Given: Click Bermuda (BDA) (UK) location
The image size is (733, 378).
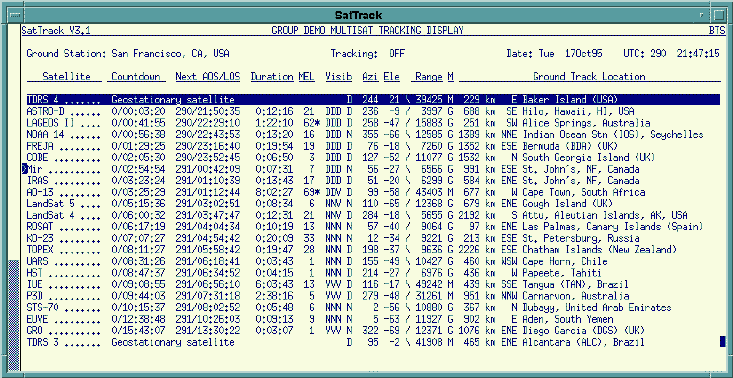Looking at the screenshot, I should (x=570, y=146).
